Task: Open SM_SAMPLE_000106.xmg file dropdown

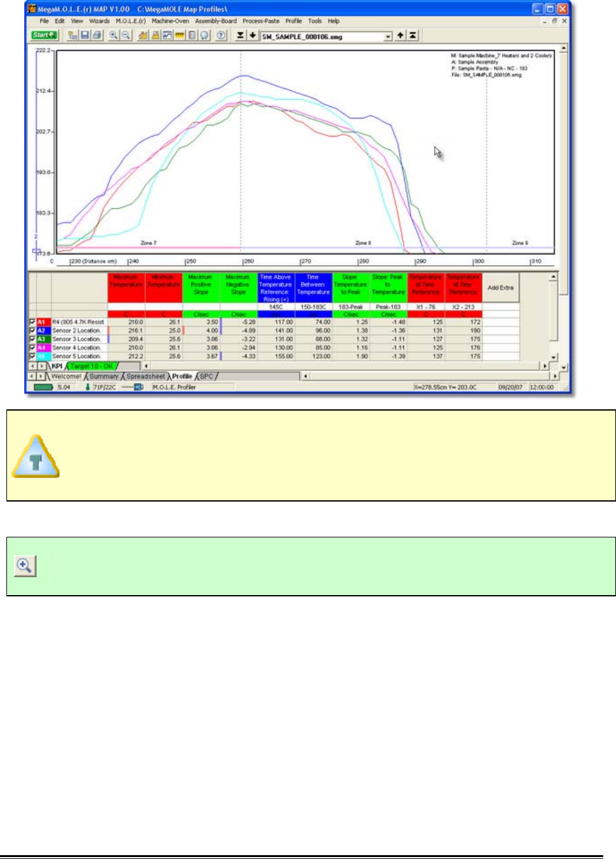Action: click(x=388, y=37)
